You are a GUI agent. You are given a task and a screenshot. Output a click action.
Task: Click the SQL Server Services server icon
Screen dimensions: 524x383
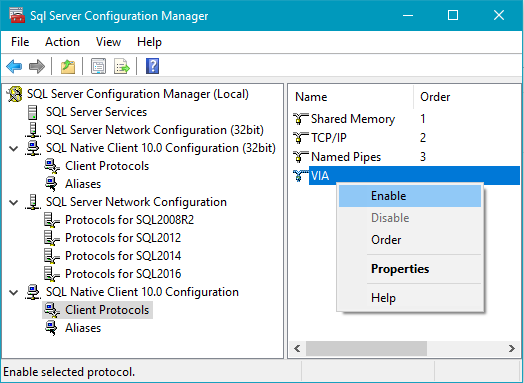tap(32, 112)
